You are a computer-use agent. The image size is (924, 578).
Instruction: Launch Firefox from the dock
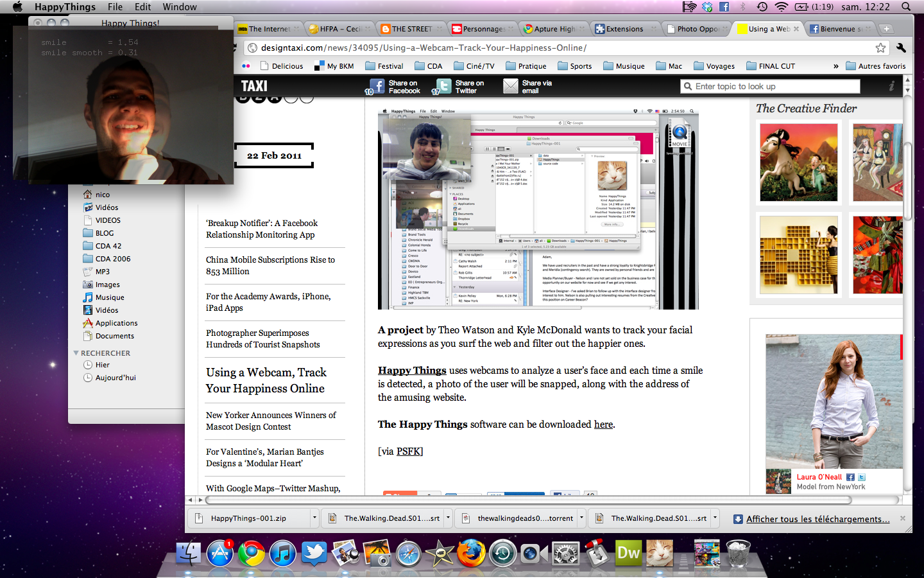[470, 552]
